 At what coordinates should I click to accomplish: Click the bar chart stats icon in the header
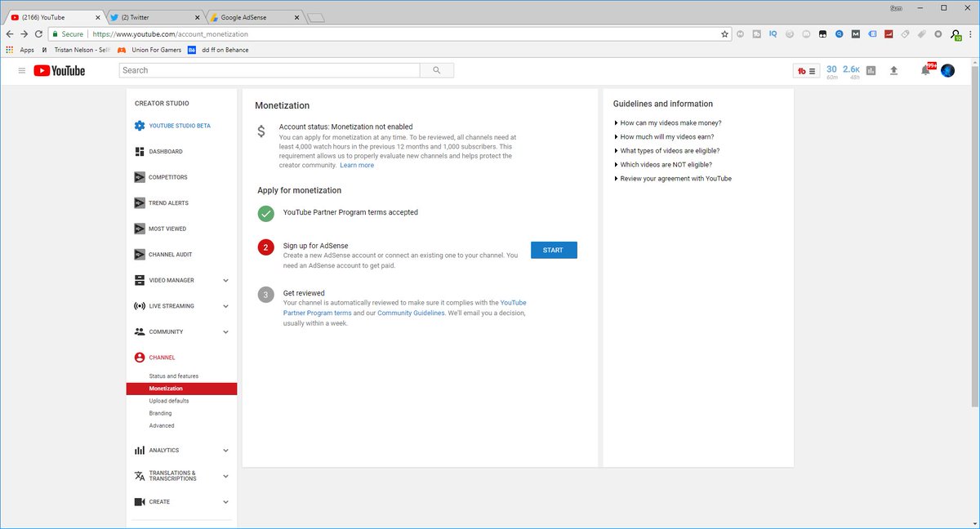pos(871,71)
